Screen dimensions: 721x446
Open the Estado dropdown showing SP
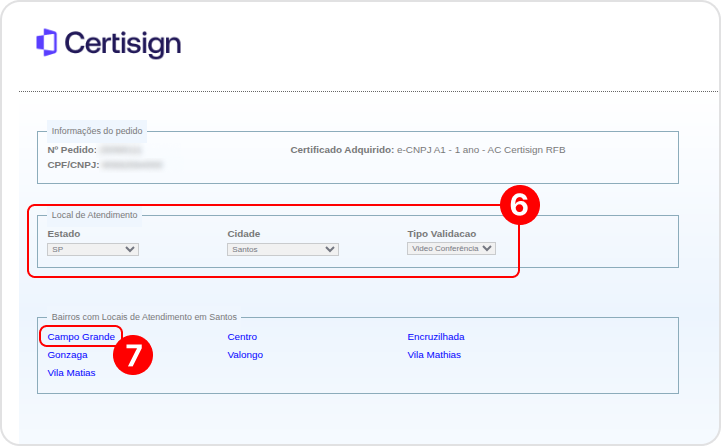[x=93, y=249]
